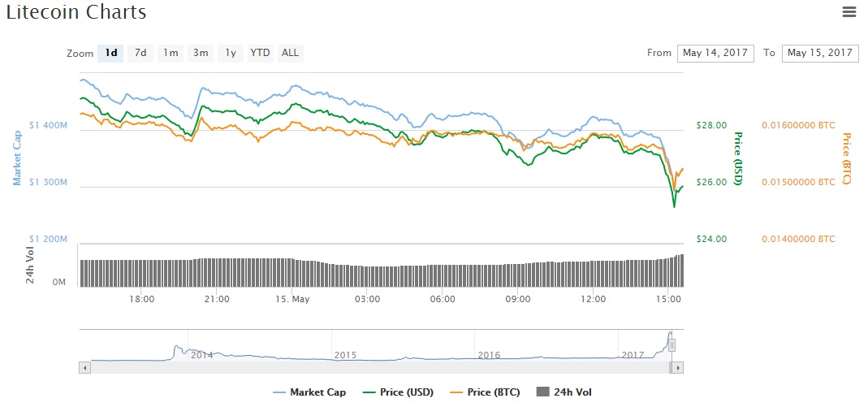Click the 03:00 time axis label
The height and width of the screenshot is (407, 868).
[367, 299]
